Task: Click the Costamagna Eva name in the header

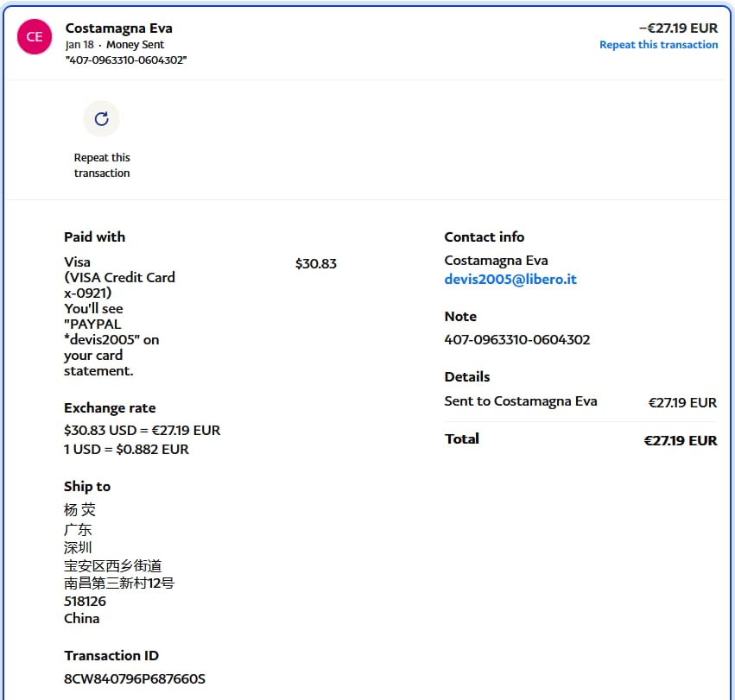Action: click(x=118, y=28)
